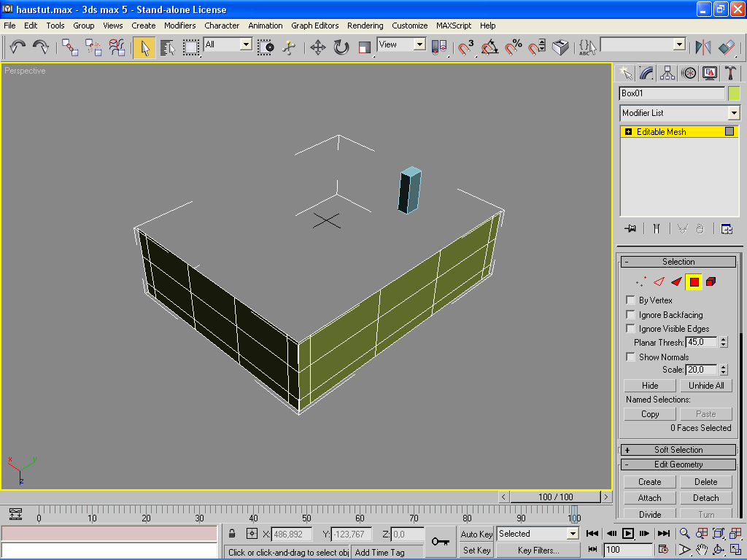The image size is (747, 560).
Task: Click the Unhide All button
Action: [x=706, y=386]
